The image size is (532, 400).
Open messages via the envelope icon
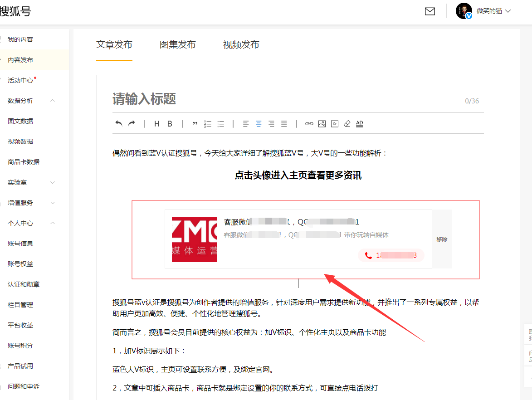(430, 11)
